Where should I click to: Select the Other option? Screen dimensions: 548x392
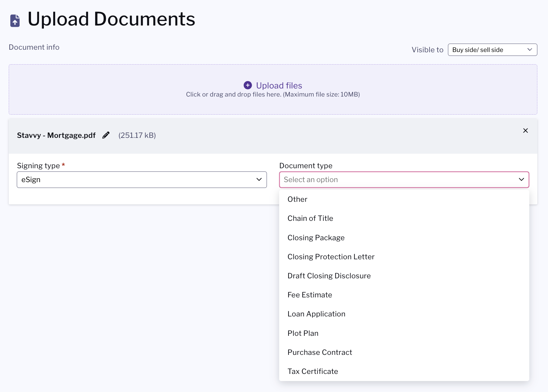coord(404,199)
